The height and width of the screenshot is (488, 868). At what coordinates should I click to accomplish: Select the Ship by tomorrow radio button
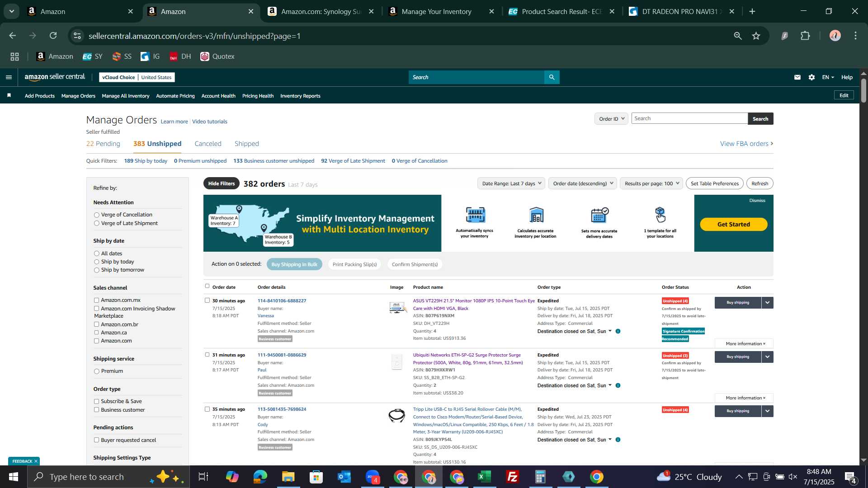point(96,270)
